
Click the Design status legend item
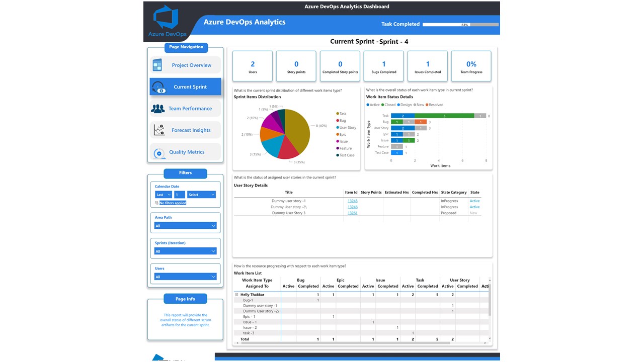[x=405, y=105]
